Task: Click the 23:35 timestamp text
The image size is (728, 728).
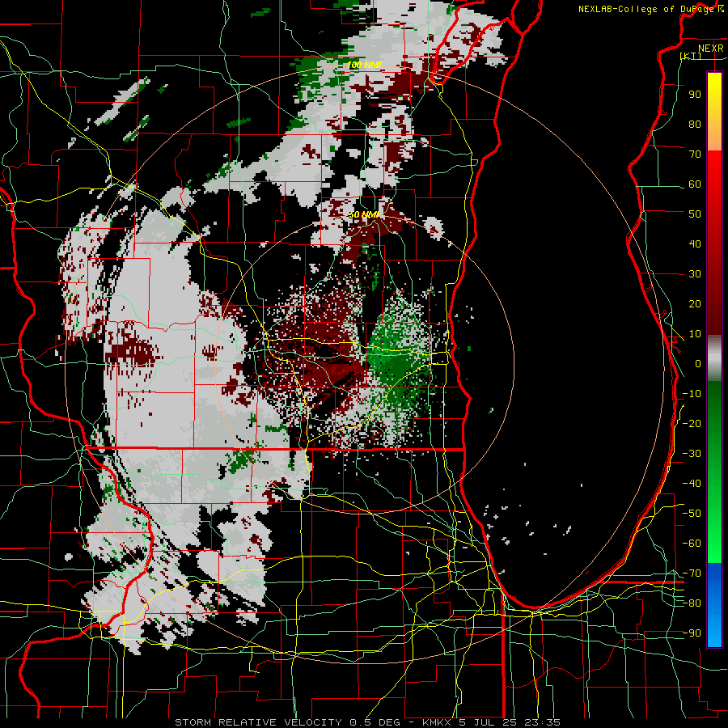Action: click(x=543, y=722)
